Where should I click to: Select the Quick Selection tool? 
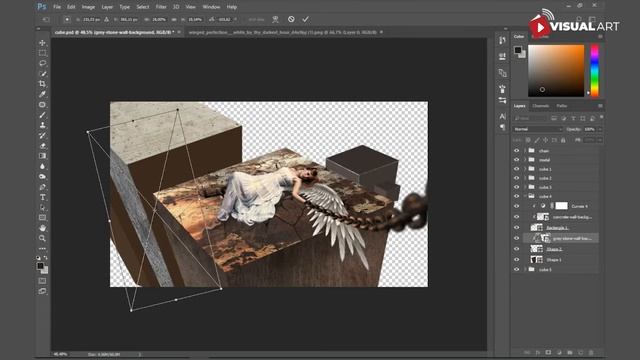42,73
